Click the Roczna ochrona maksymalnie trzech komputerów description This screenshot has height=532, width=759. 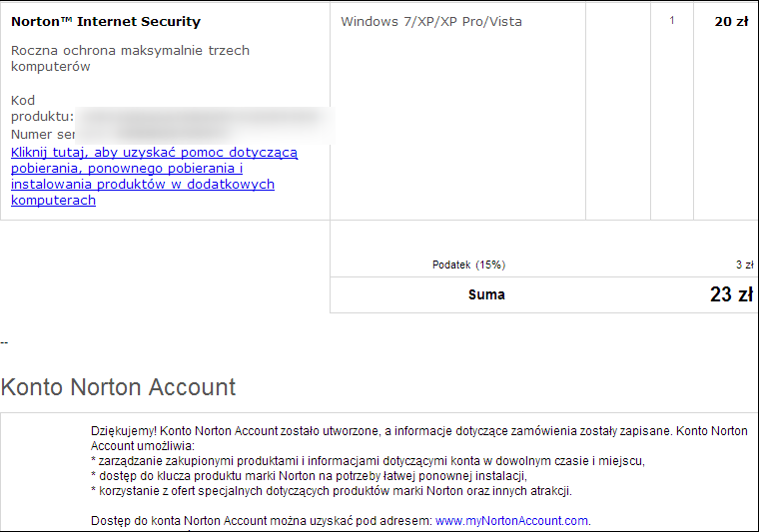click(x=130, y=58)
